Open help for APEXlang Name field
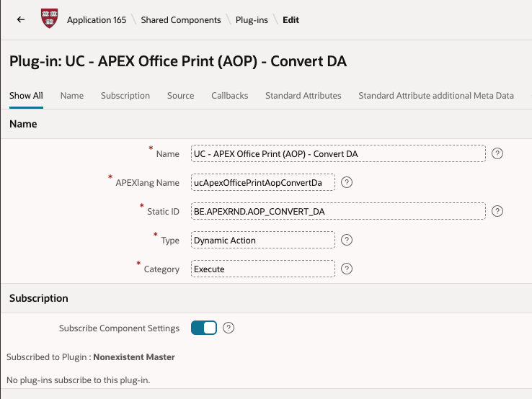Image resolution: width=532 pixels, height=399 pixels. click(347, 182)
